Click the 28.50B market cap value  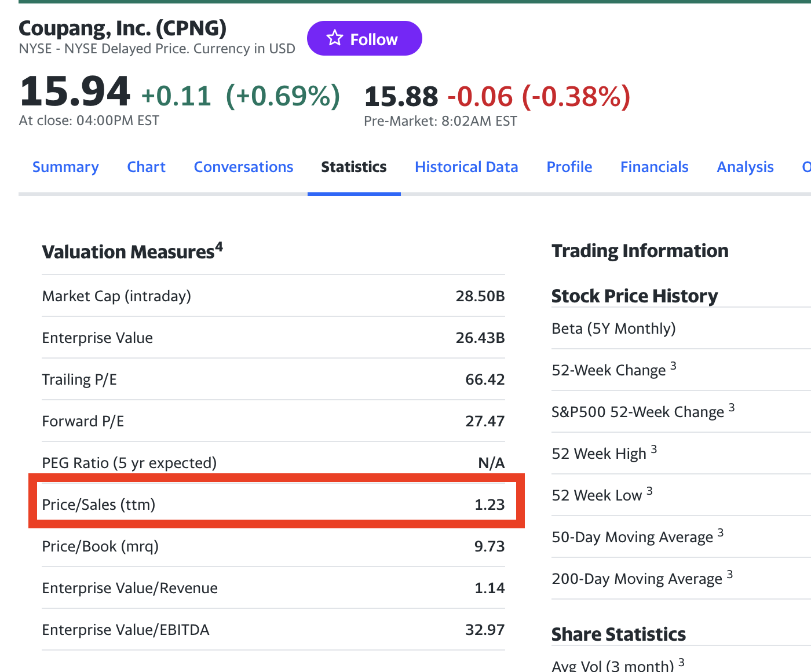[480, 296]
